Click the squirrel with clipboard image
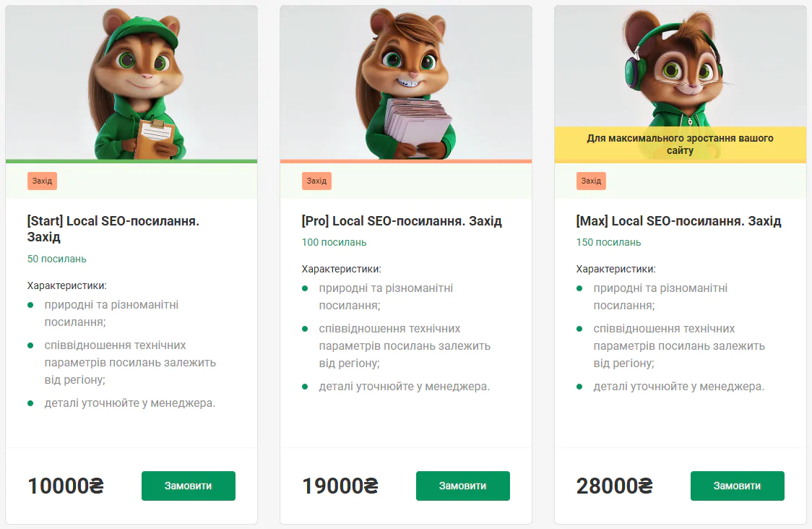Image resolution: width=812 pixels, height=529 pixels. (x=131, y=83)
